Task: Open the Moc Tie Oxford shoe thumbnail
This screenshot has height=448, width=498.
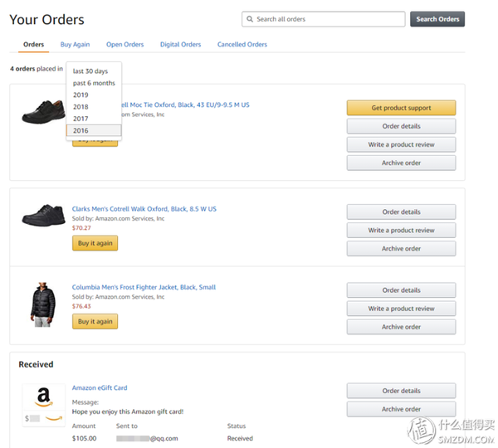Action: coord(43,112)
